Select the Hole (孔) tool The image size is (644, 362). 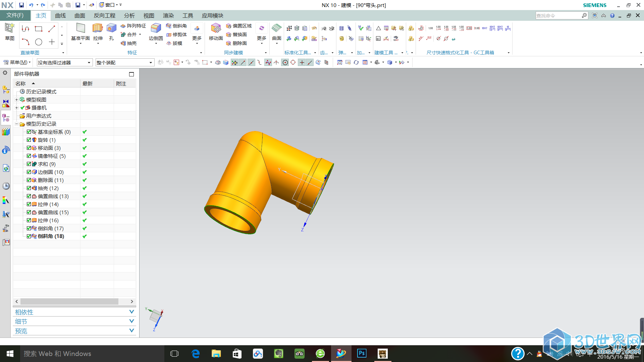(111, 32)
